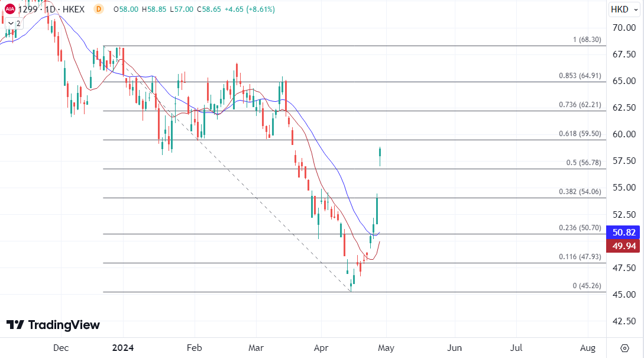644x358 pixels.
Task: Expand the collapsed indicators legend showing 2
Action: click(14, 23)
